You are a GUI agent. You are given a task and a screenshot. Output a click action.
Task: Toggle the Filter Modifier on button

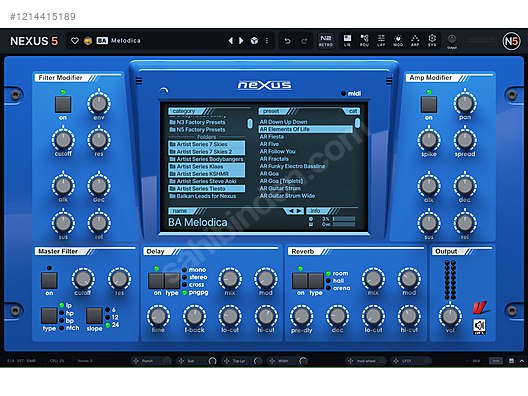click(x=63, y=104)
